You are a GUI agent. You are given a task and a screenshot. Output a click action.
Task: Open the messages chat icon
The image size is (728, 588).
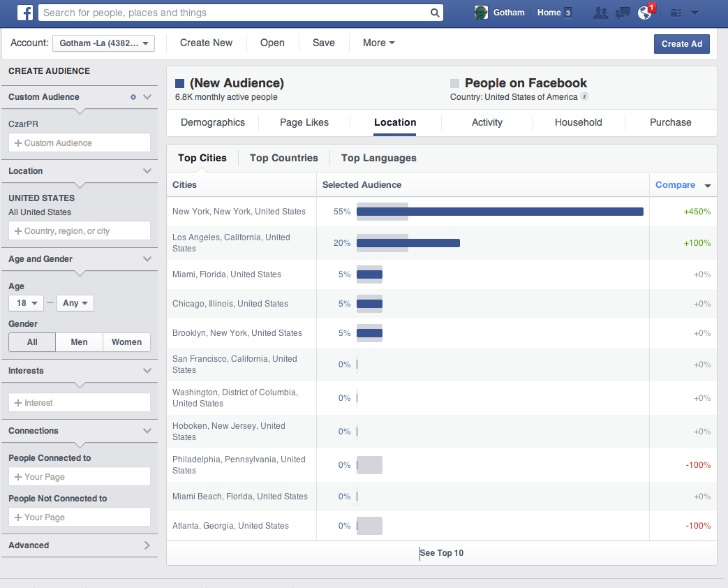[x=623, y=13]
